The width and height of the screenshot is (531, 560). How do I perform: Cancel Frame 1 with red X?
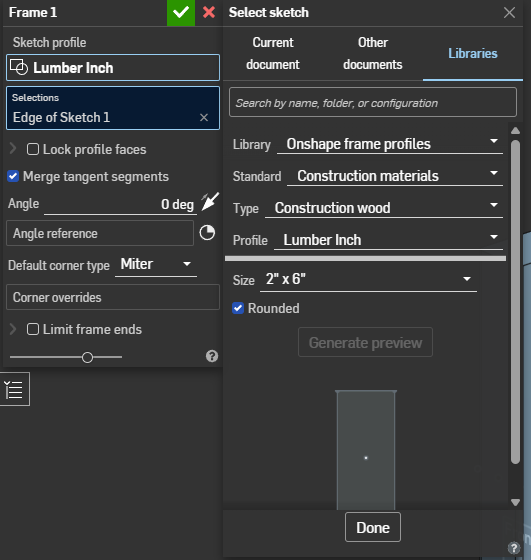209,12
